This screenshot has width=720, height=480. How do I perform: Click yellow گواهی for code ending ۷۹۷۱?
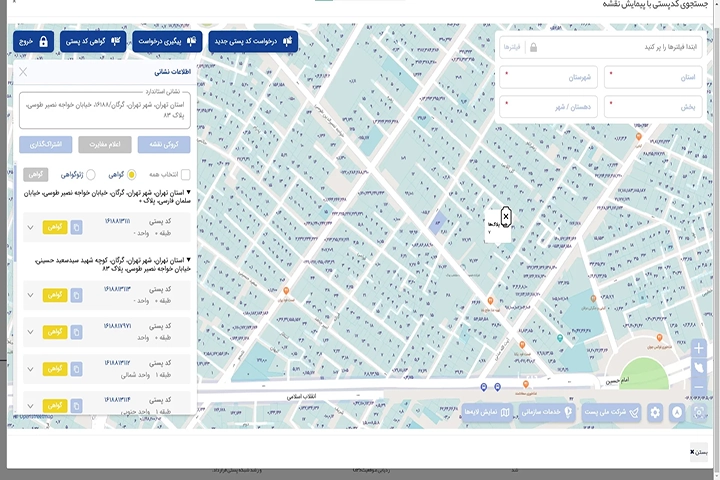click(55, 332)
